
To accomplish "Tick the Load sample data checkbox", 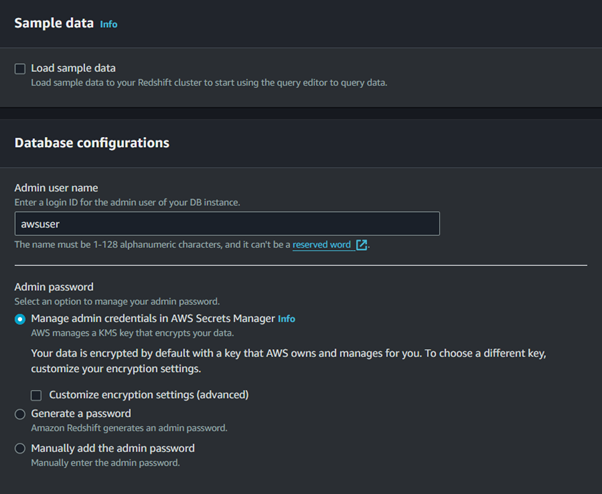I will [20, 69].
